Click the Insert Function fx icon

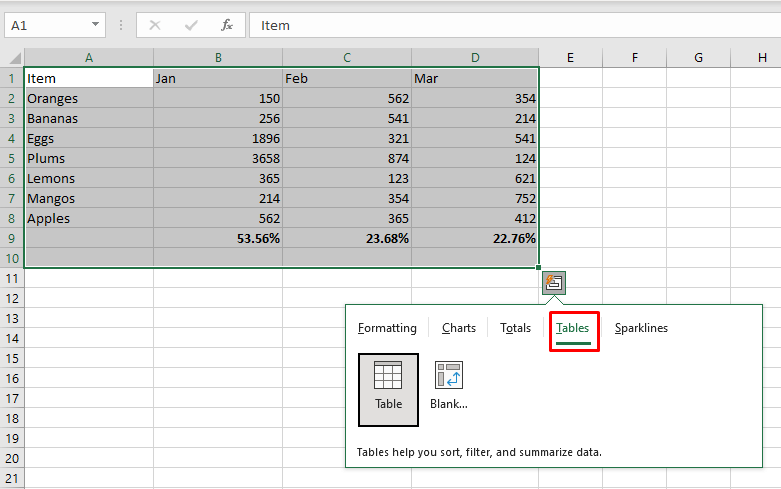[x=227, y=25]
